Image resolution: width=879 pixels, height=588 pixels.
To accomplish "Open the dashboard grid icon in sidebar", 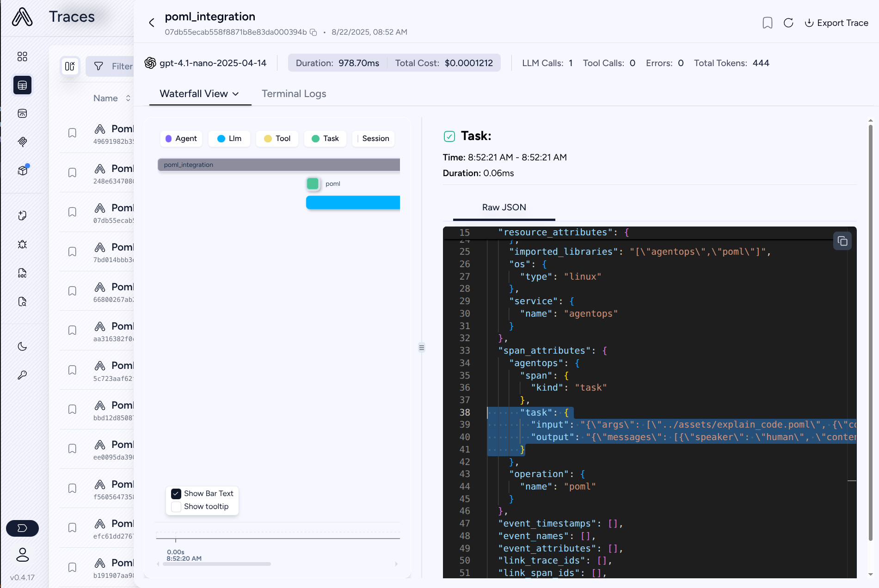I will click(x=22, y=56).
